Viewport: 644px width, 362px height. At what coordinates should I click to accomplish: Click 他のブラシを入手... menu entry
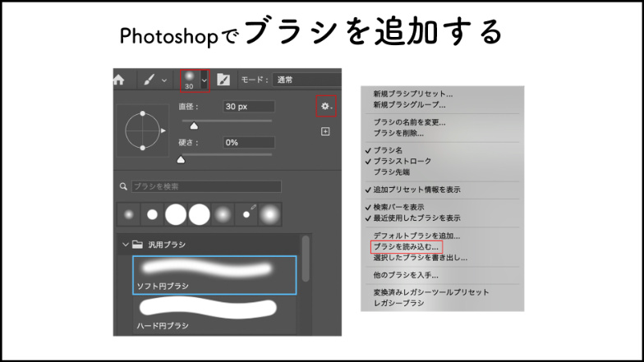tap(405, 275)
